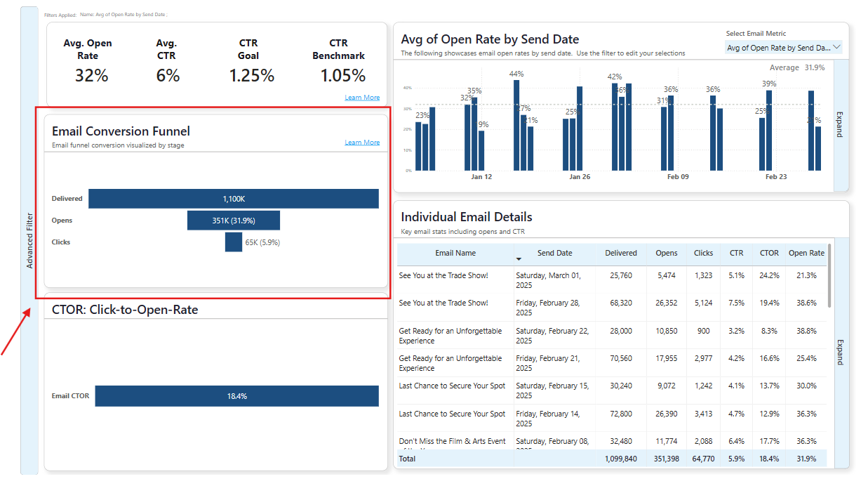This screenshot has height=479, width=868.
Task: Open Learn More link in Email Conversion Funnel
Action: [362, 143]
